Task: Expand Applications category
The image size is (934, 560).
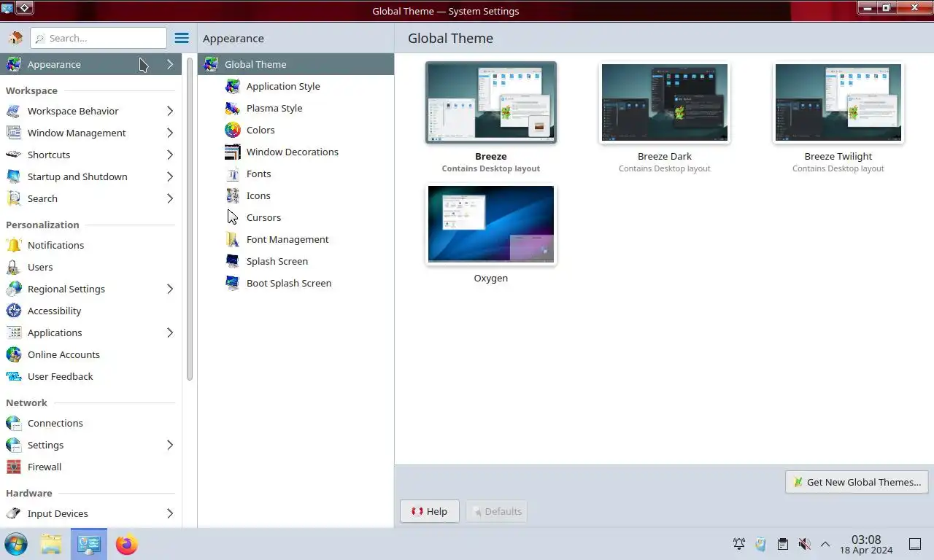Action: click(169, 332)
